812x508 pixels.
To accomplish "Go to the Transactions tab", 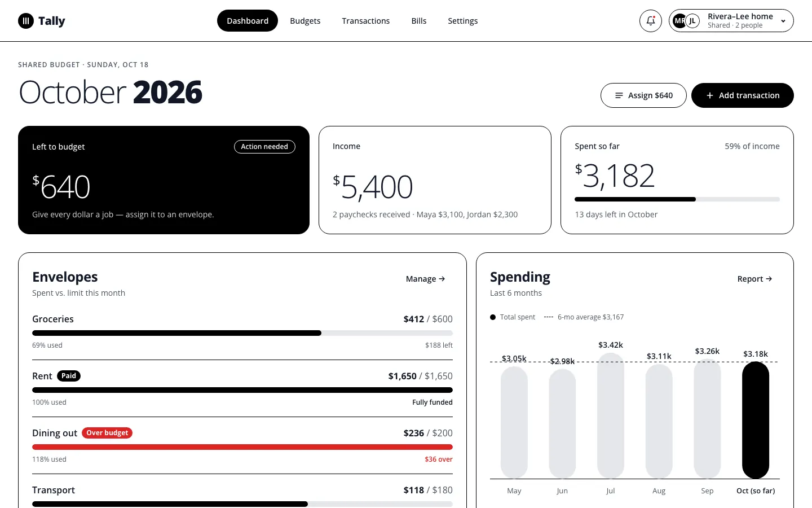I will (366, 21).
